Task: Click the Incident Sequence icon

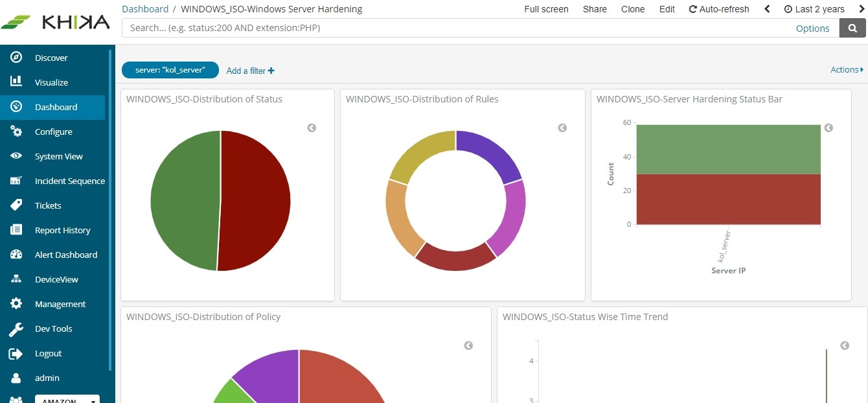Action: 16,181
